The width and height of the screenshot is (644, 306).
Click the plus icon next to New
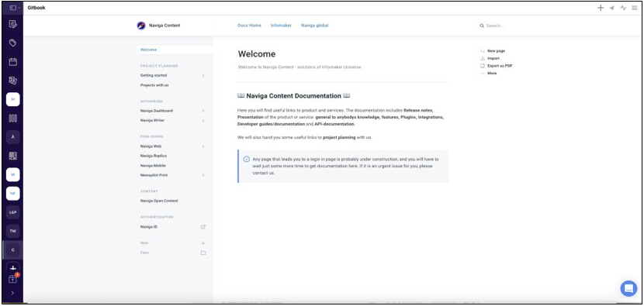(203, 242)
